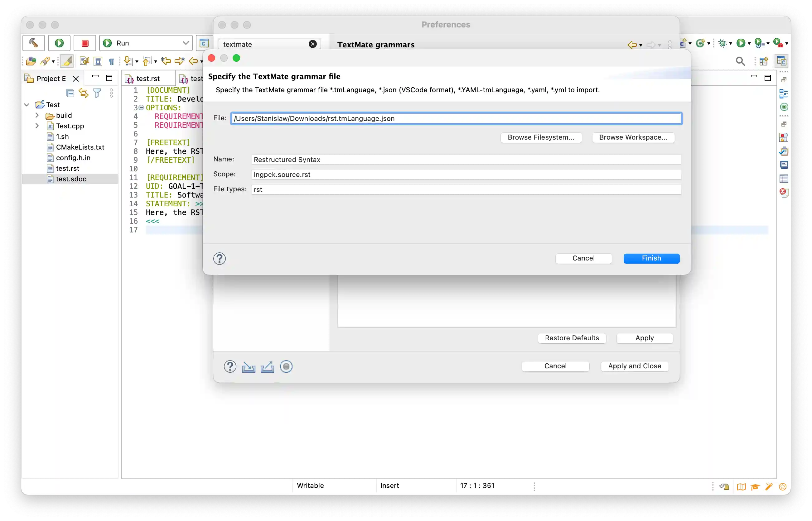Viewport: 812px width, 521px height.
Task: Click the import preferences icon
Action: [x=249, y=367]
